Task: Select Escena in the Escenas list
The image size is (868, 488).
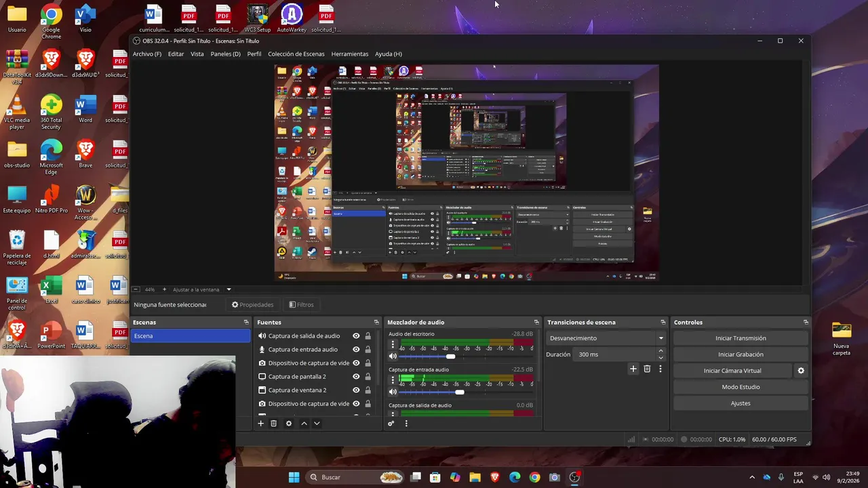Action: [x=191, y=336]
